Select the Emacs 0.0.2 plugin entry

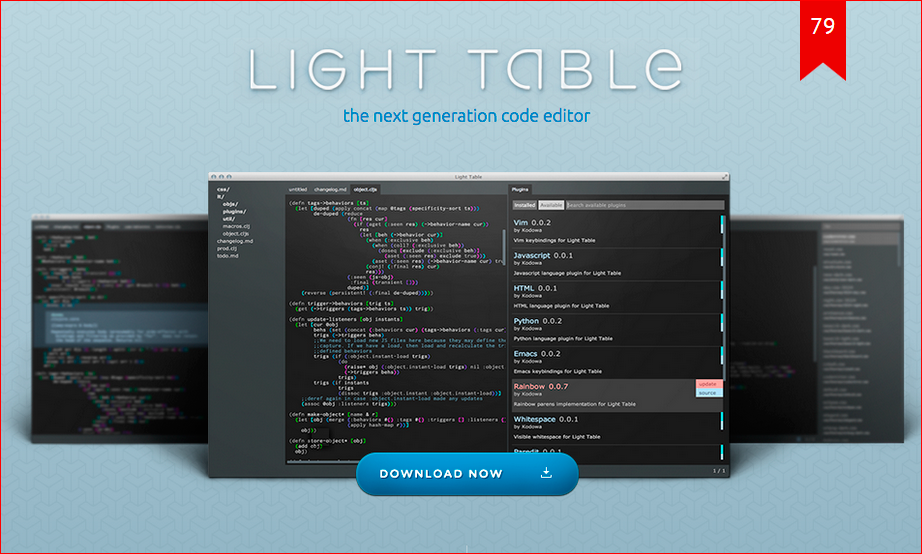point(616,362)
